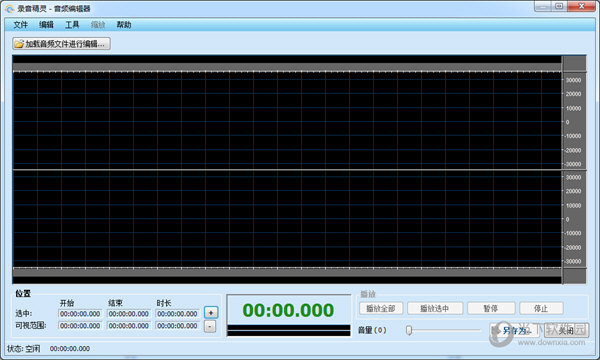Open the 文件 menu
Screen dimensions: 600x360
pos(20,25)
